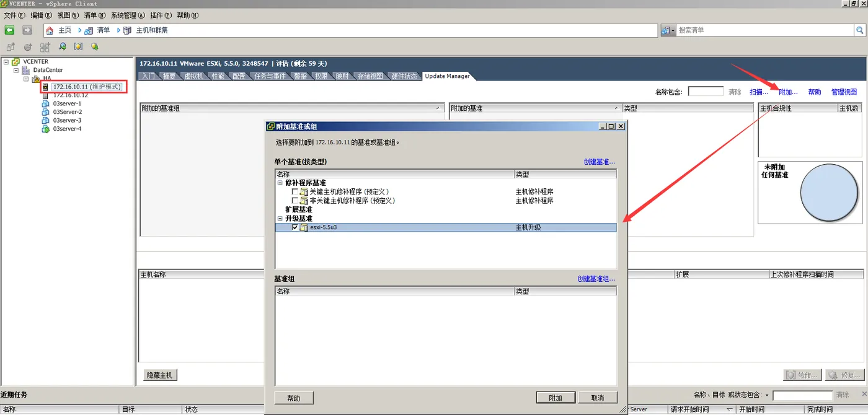The width and height of the screenshot is (868, 415).
Task: Open the 编辑 menu
Action: click(x=41, y=15)
